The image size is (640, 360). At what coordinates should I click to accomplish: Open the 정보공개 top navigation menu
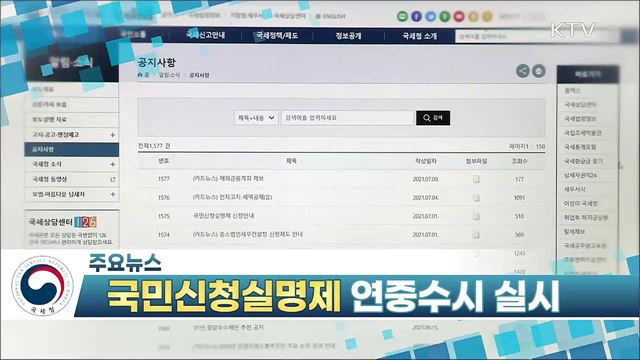[x=348, y=36]
